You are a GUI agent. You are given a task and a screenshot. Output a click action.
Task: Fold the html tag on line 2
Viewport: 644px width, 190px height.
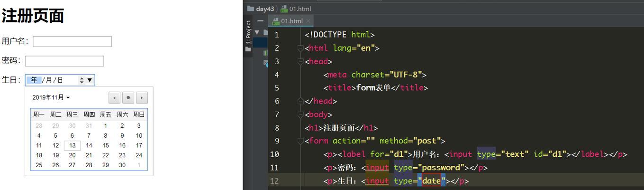pos(300,48)
